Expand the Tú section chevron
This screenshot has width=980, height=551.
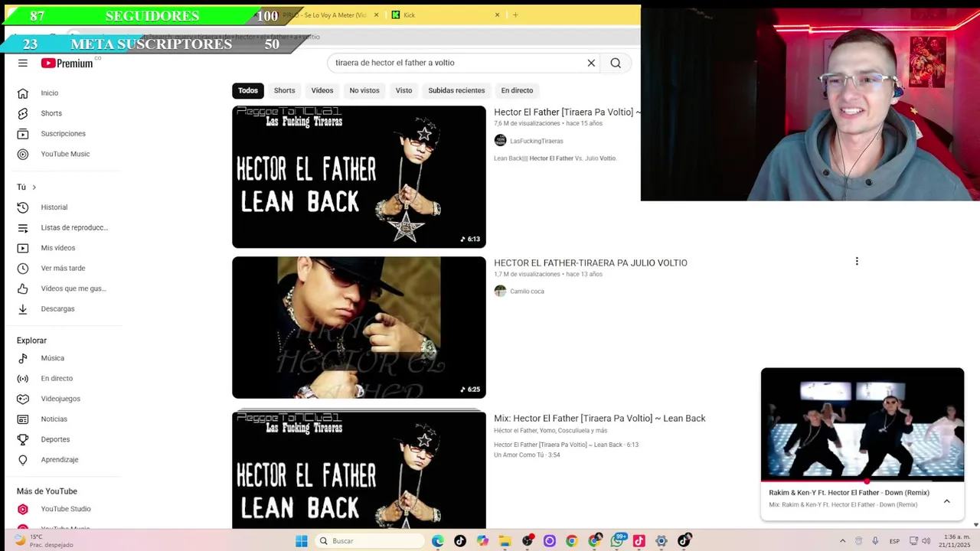34,187
